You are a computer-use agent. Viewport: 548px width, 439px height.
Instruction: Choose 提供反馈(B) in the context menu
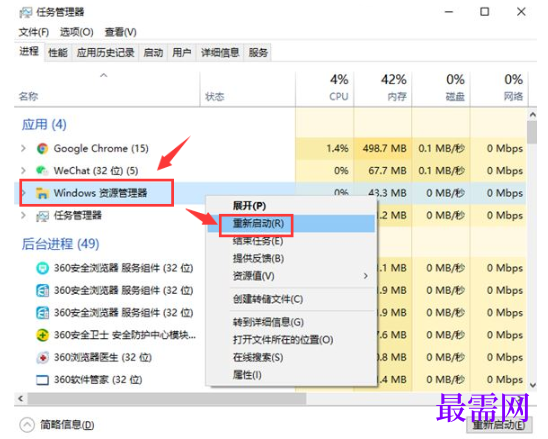point(291,259)
